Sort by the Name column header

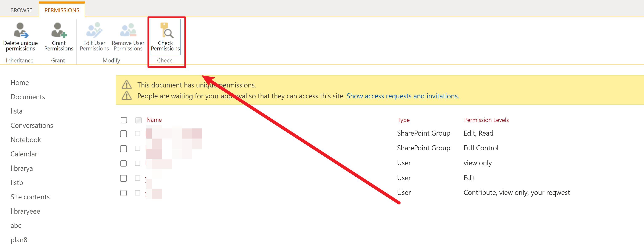pyautogui.click(x=154, y=120)
